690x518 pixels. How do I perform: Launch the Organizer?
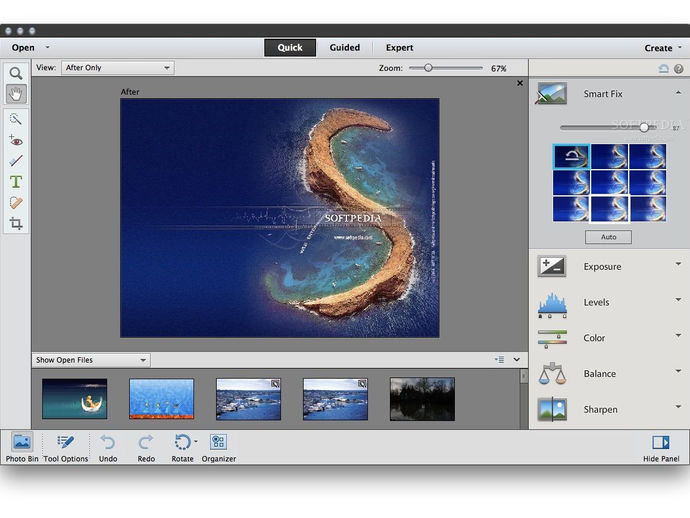click(x=219, y=447)
